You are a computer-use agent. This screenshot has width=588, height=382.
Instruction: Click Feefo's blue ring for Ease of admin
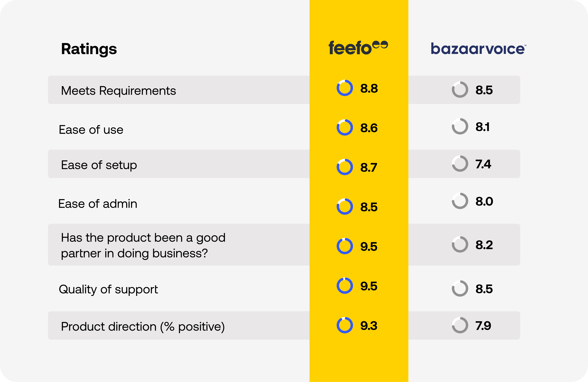[x=345, y=207]
